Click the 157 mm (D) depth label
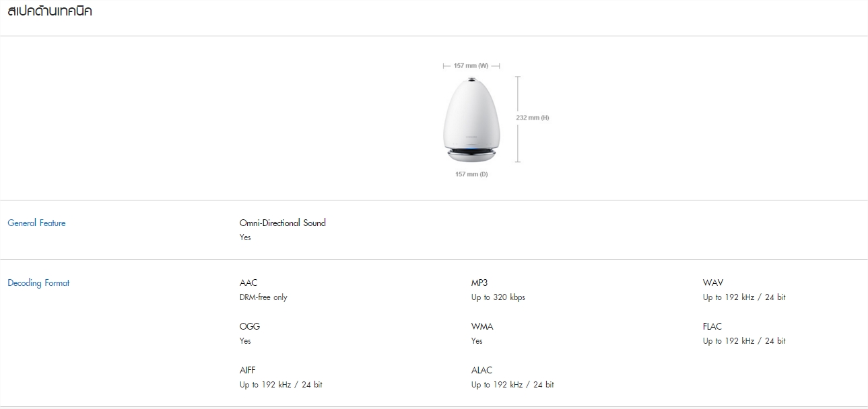Screen dimensions: 868x409 471,174
